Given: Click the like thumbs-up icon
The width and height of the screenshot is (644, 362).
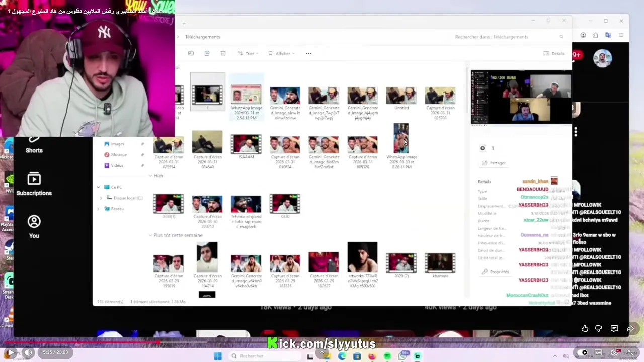Looking at the screenshot, I should click(x=585, y=328).
